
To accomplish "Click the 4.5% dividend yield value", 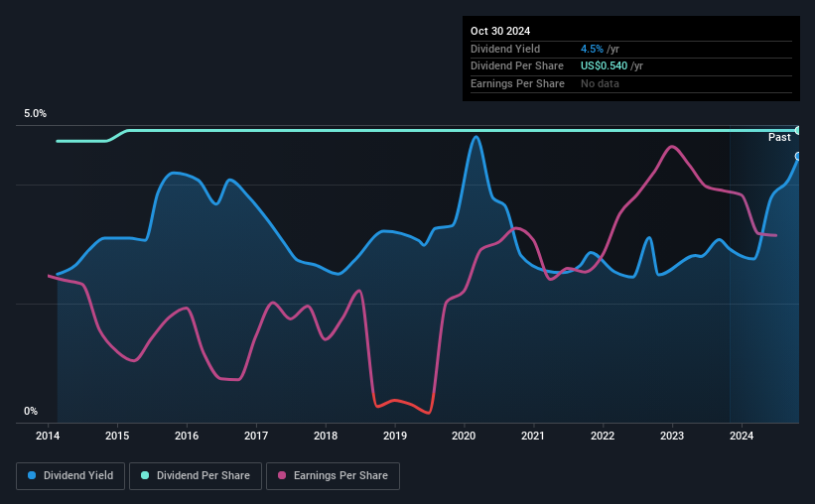I will coord(592,49).
